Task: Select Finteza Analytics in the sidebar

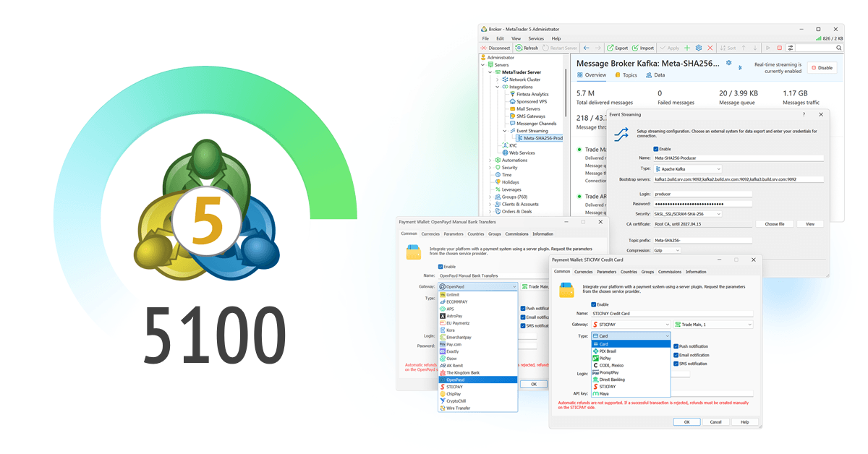Action: [x=533, y=94]
